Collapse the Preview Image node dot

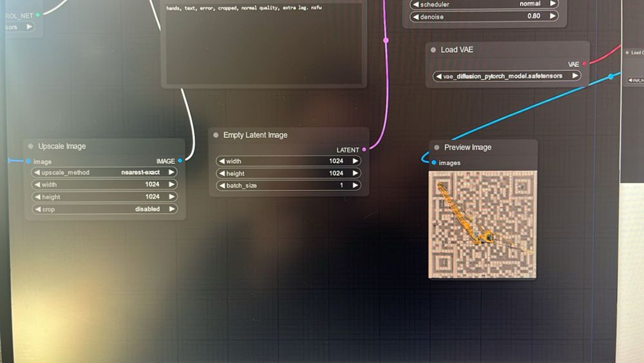pos(437,147)
